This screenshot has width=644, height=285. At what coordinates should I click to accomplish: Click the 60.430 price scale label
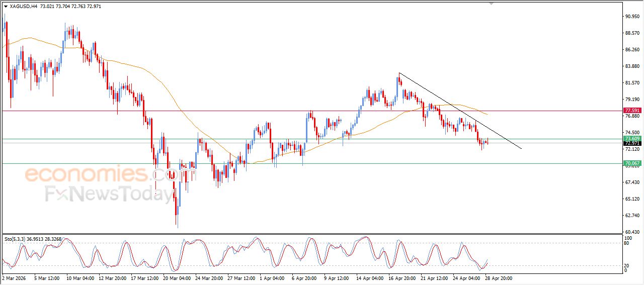pos(631,232)
